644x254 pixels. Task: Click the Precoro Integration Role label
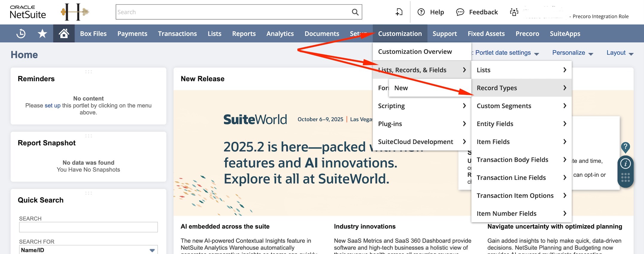pyautogui.click(x=600, y=16)
